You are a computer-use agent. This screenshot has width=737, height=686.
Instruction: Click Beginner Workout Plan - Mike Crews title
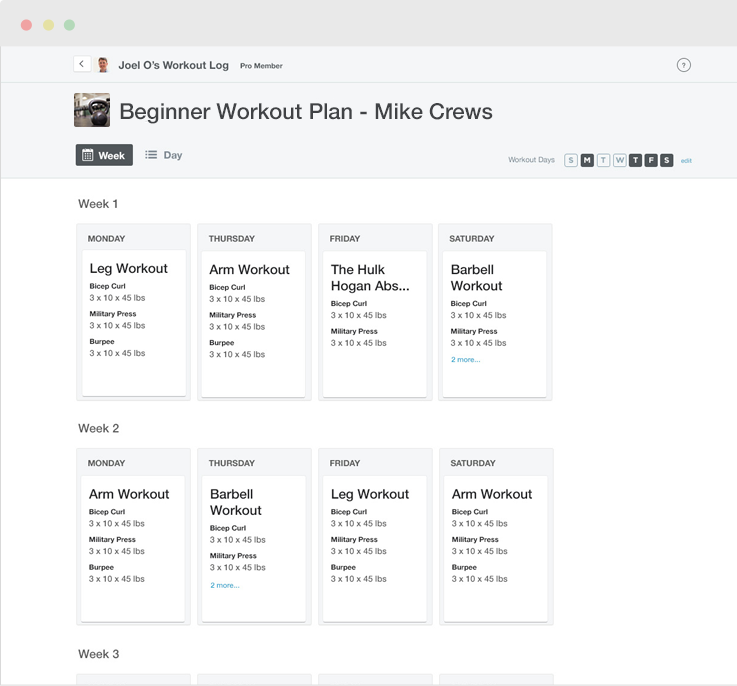(x=306, y=112)
